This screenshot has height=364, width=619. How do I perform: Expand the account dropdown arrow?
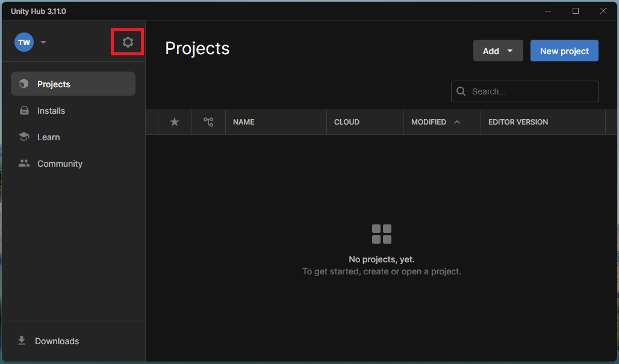pyautogui.click(x=43, y=42)
